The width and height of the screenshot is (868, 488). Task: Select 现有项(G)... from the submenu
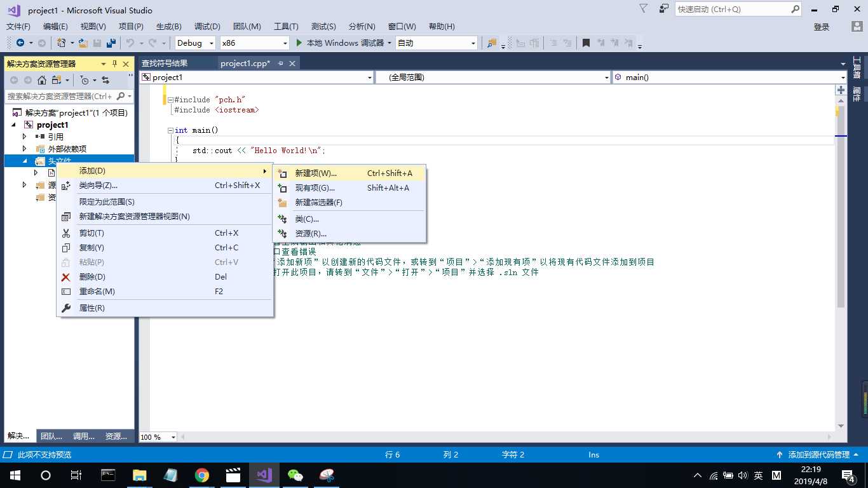coord(349,188)
